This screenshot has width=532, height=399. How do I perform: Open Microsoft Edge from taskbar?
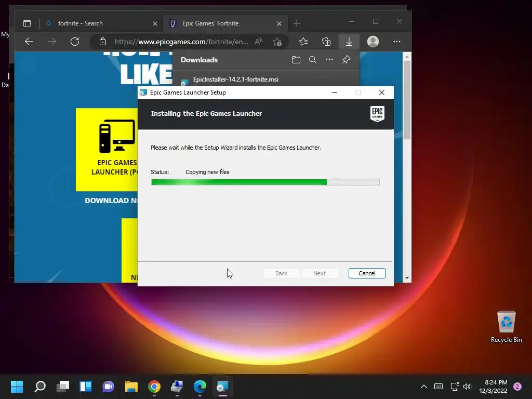coord(200,387)
